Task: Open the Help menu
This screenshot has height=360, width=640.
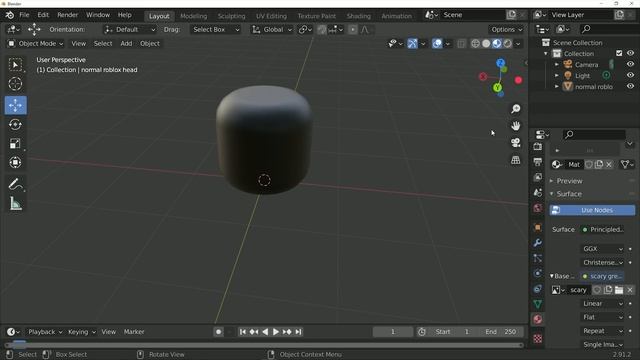Action: tap(124, 15)
